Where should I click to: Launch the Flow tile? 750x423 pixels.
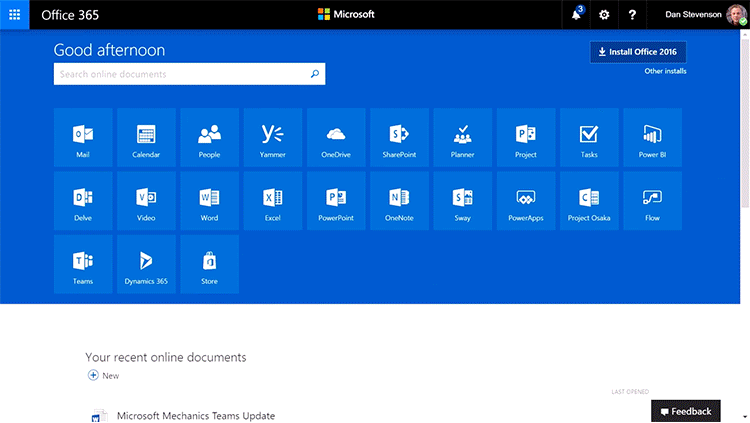click(652, 200)
